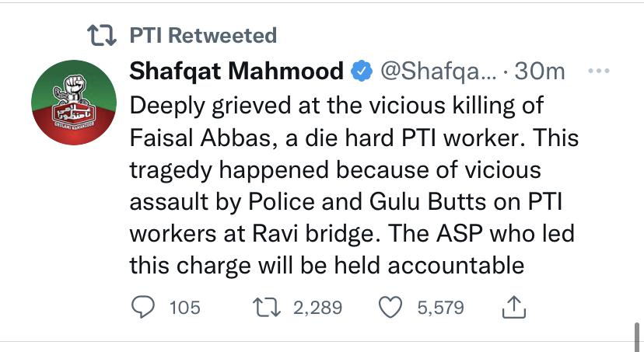Viewport: 644px width, 352px height.
Task: Click the blue verified badge
Action: (362, 71)
